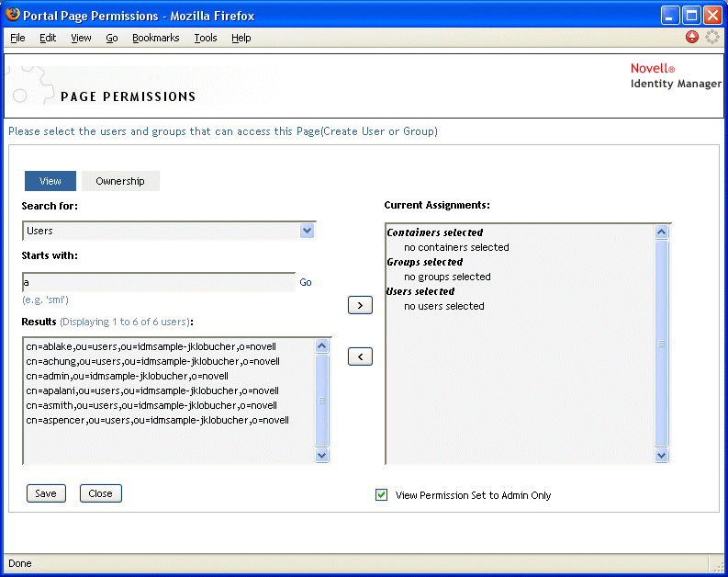
Task: Click down arrow of Results list scrollbar
Action: click(321, 455)
